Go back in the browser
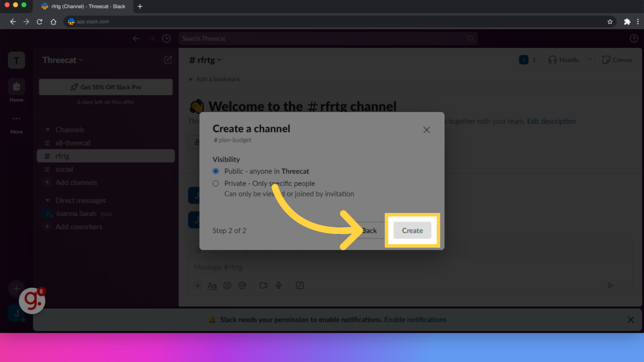This screenshot has height=362, width=644. tap(13, 21)
